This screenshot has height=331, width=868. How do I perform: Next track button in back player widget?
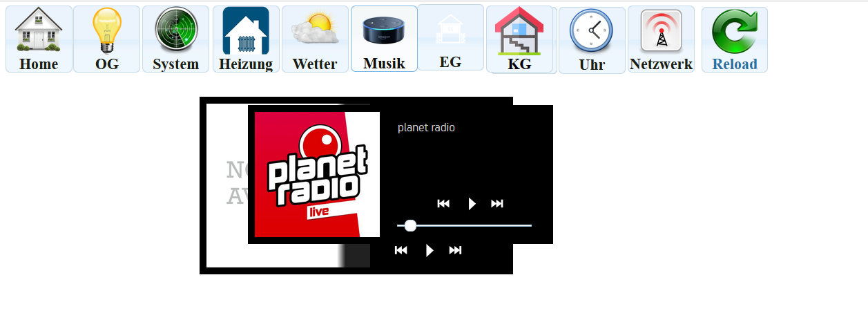click(455, 250)
